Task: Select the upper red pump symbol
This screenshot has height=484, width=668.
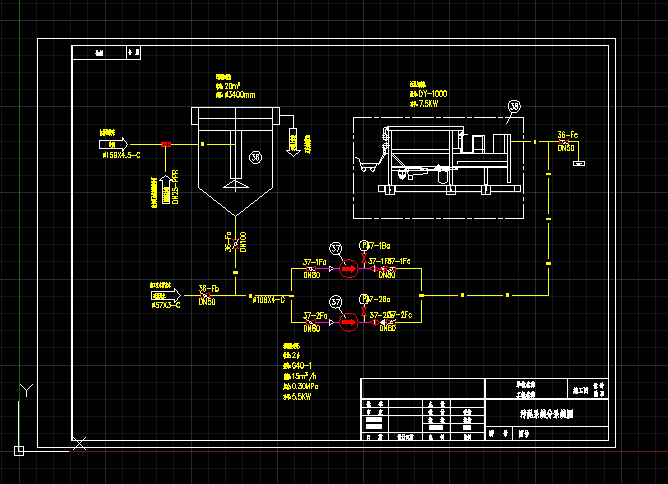Action: click(x=348, y=268)
